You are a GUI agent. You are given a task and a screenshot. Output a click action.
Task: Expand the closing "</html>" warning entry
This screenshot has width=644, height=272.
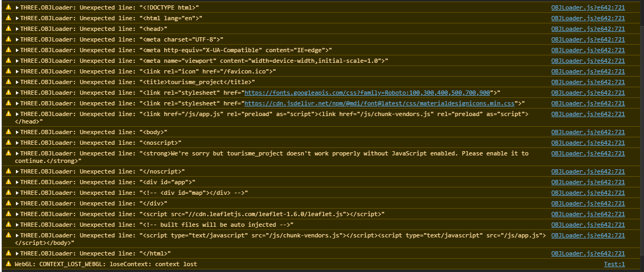(17, 253)
